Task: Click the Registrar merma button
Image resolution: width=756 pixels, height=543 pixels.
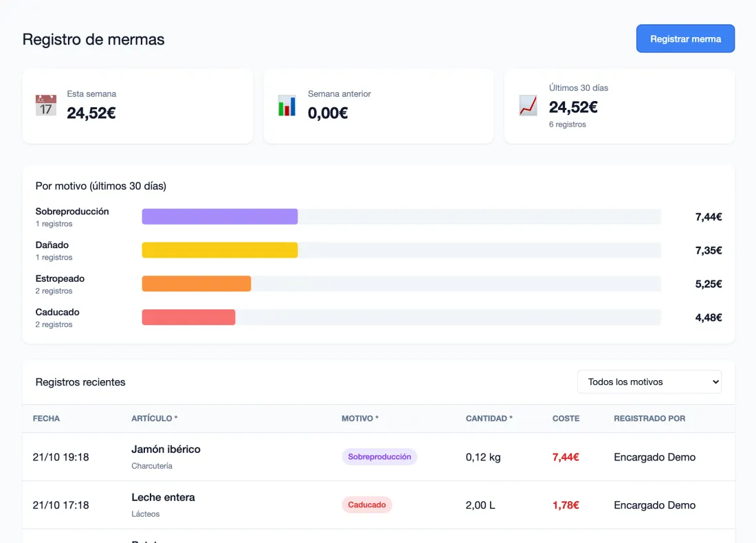Action: coord(686,38)
